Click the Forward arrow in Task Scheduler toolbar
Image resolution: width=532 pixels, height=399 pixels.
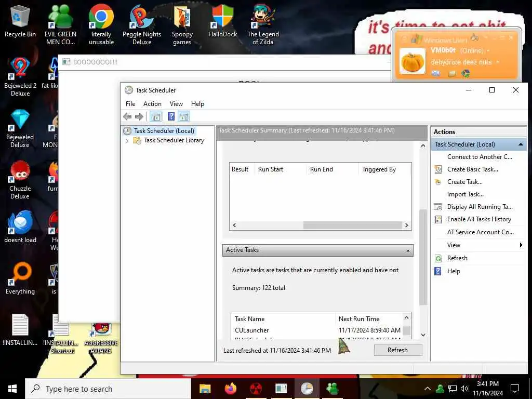[139, 117]
